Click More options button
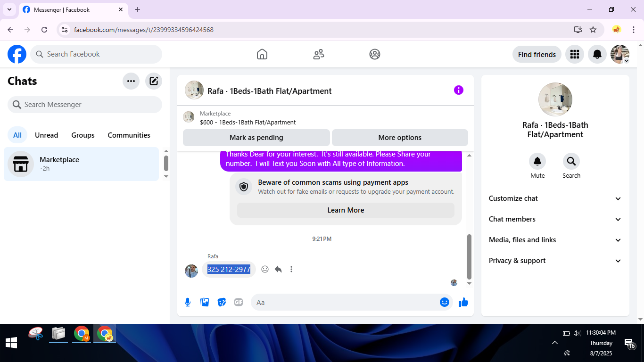The width and height of the screenshot is (644, 362). pos(400,138)
